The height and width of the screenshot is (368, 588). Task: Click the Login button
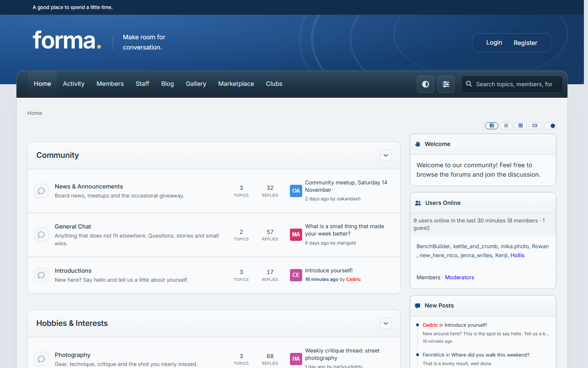(494, 43)
